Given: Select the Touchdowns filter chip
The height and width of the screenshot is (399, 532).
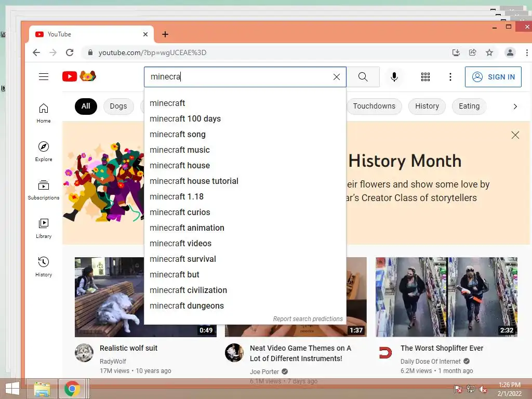Looking at the screenshot, I should (x=374, y=106).
